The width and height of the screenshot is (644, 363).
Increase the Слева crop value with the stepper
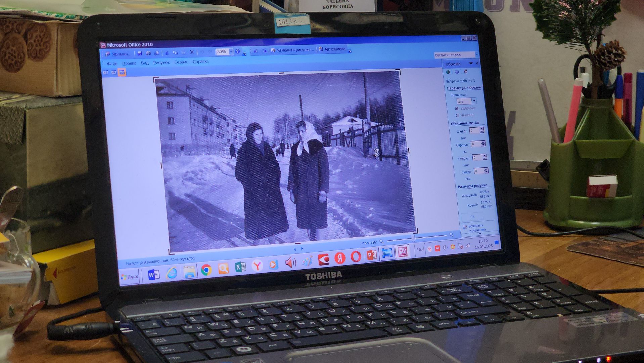(x=482, y=129)
